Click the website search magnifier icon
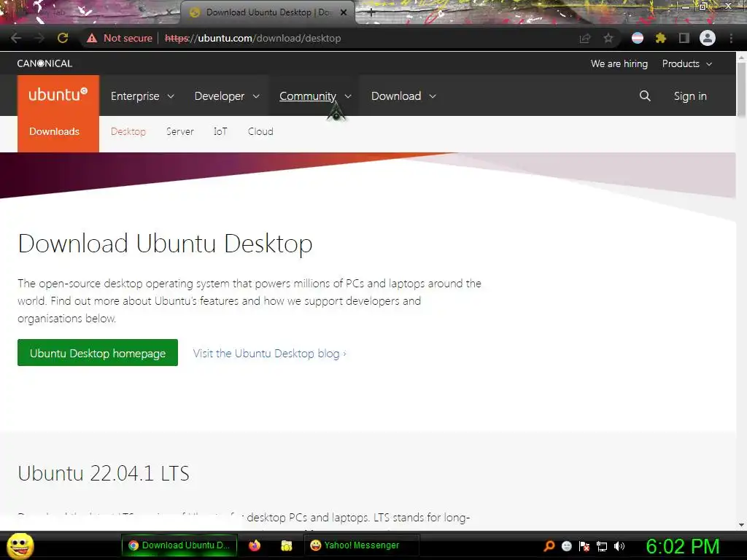Image resolution: width=747 pixels, height=560 pixels. [645, 96]
